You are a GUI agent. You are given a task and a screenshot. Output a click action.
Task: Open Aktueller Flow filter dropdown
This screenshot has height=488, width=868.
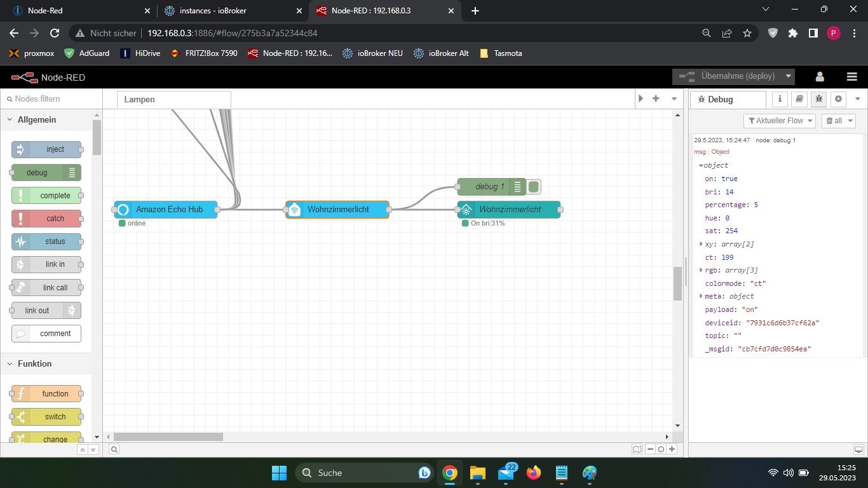pyautogui.click(x=779, y=121)
